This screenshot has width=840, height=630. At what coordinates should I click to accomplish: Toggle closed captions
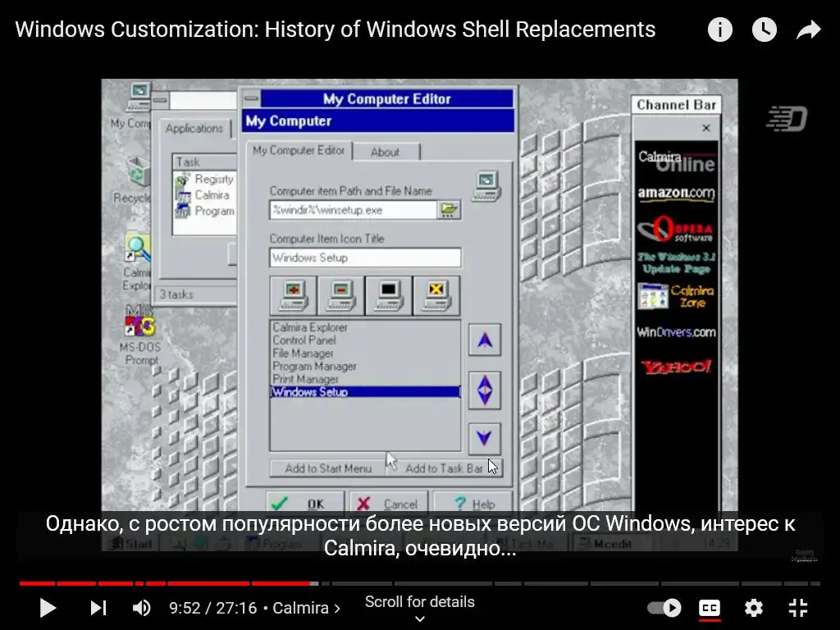710,608
